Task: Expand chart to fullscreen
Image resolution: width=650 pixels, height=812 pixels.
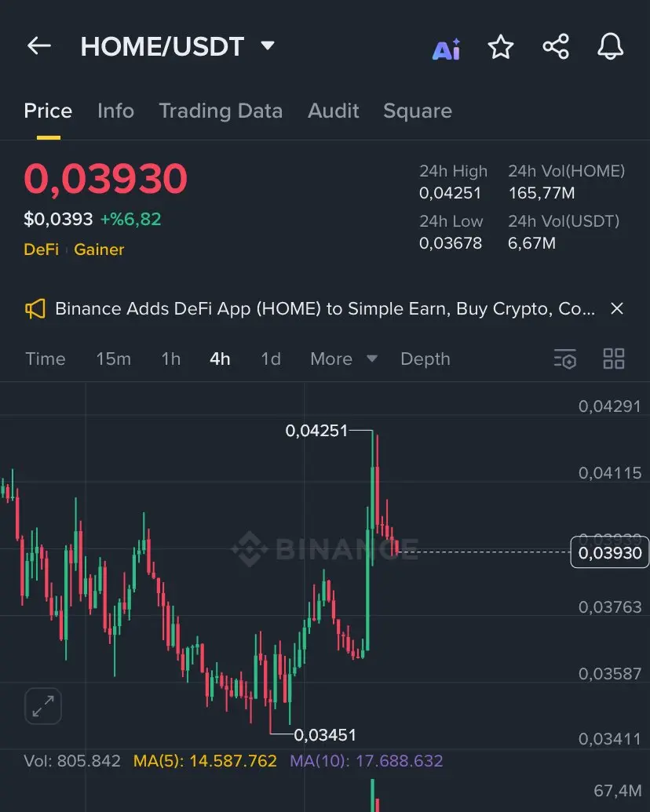Action: click(43, 706)
